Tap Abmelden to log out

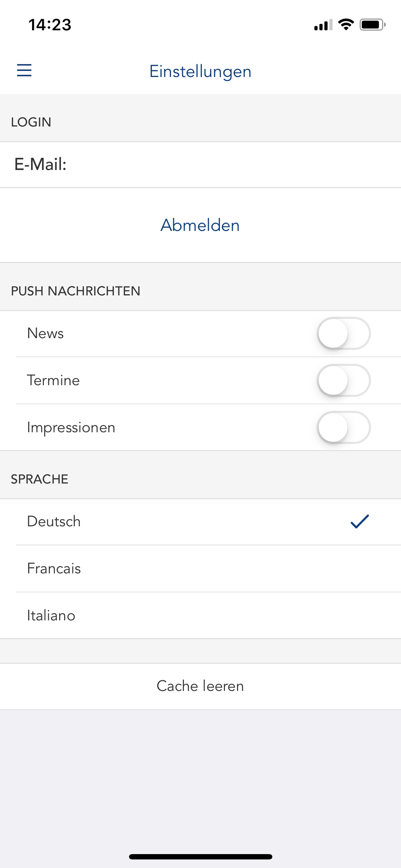(x=200, y=225)
